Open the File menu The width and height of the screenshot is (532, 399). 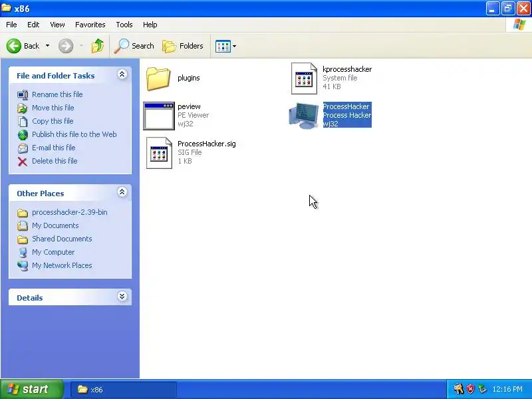click(11, 25)
